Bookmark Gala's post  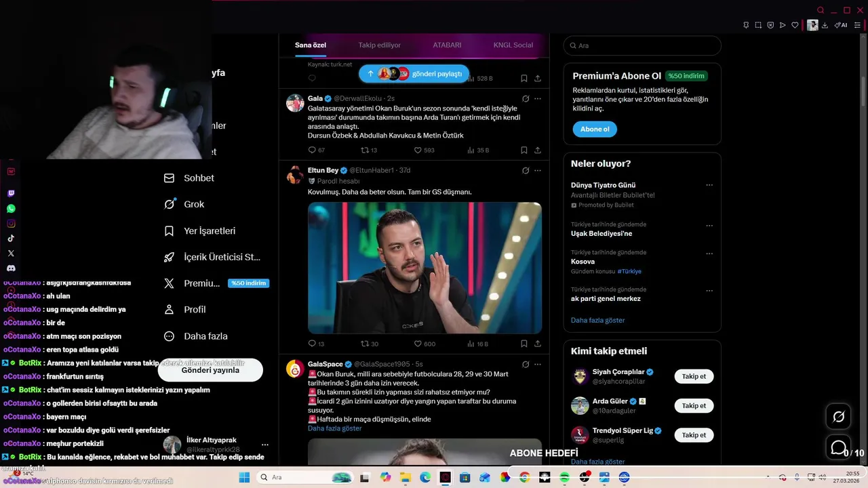coord(524,150)
